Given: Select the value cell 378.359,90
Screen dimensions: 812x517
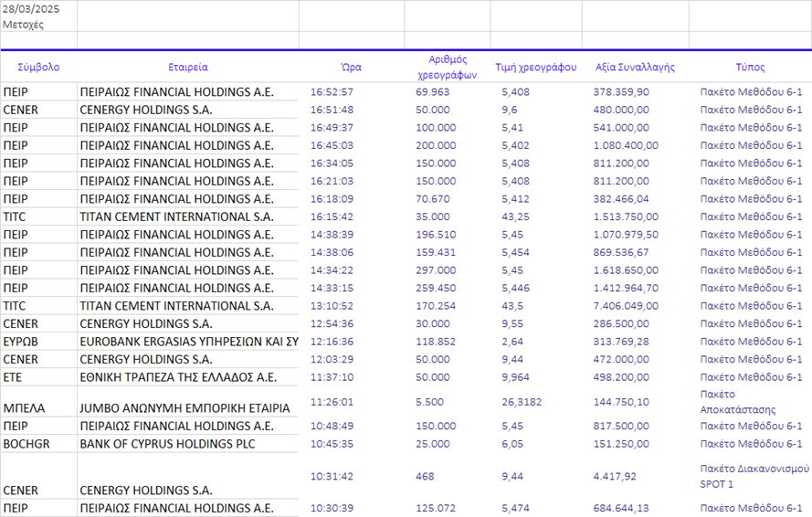Looking at the screenshot, I should [621, 92].
